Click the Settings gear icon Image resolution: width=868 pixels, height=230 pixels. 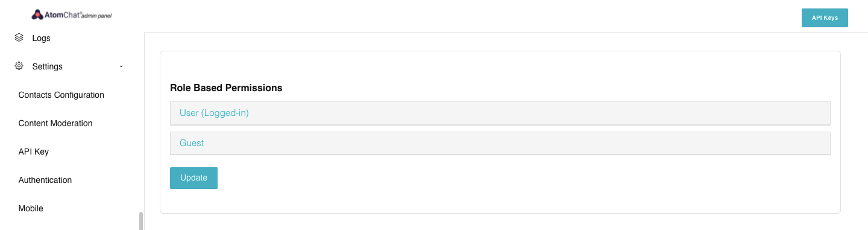19,66
